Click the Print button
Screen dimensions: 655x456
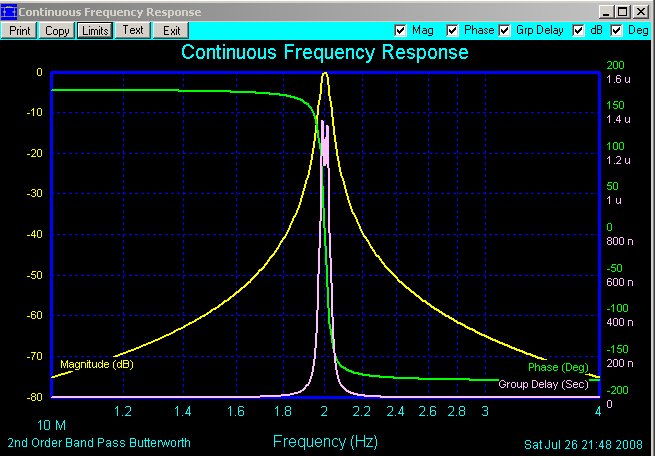click(x=20, y=31)
